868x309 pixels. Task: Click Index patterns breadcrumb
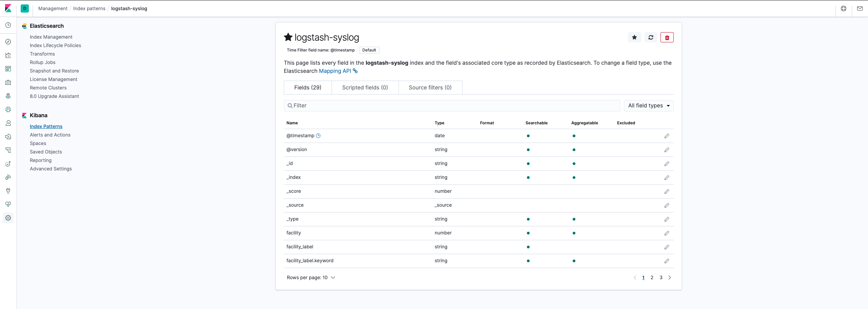point(89,8)
